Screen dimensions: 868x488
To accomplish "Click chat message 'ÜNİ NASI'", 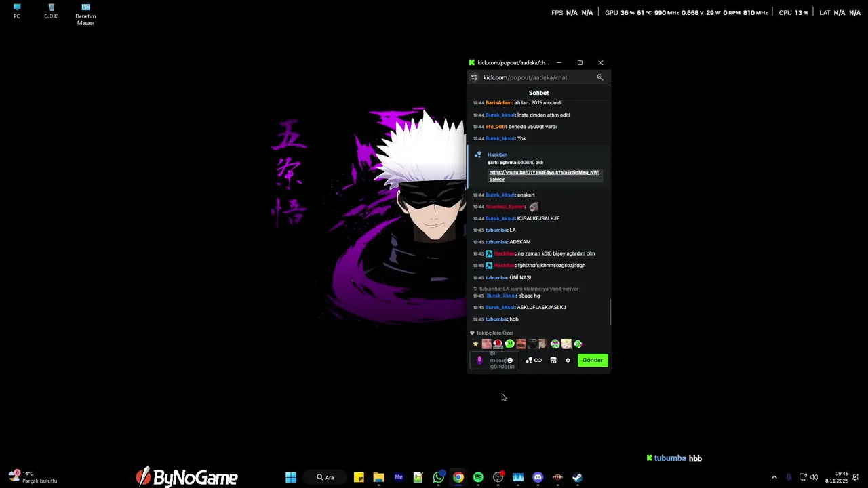I will [520, 277].
